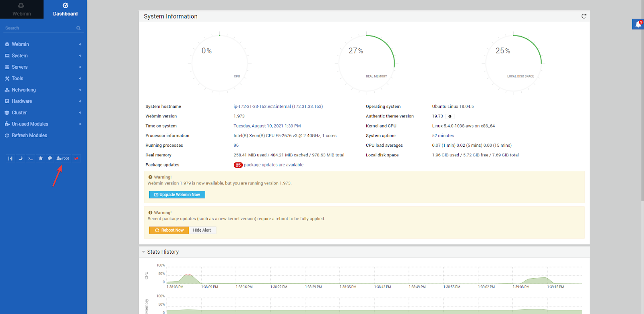Click the Operating system label

point(383,107)
